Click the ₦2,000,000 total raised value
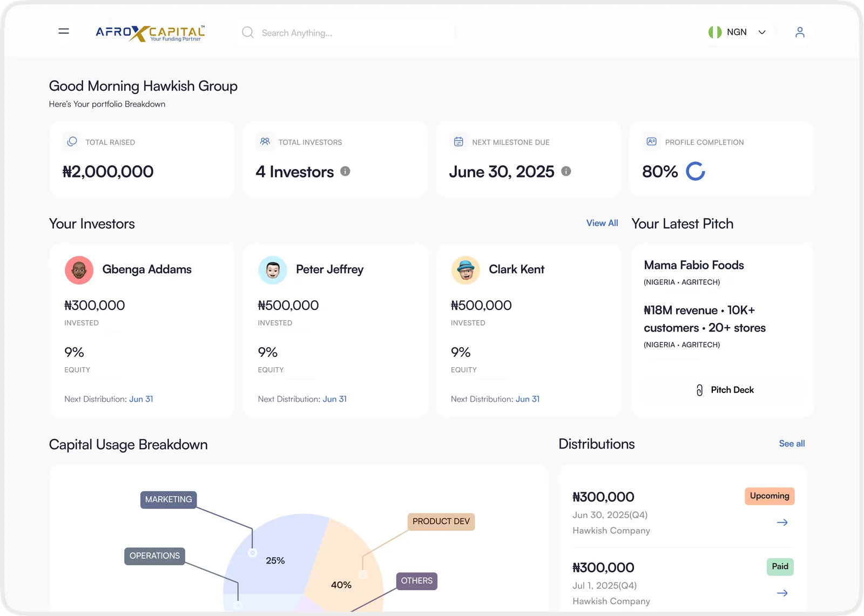The width and height of the screenshot is (864, 616). pos(108,172)
